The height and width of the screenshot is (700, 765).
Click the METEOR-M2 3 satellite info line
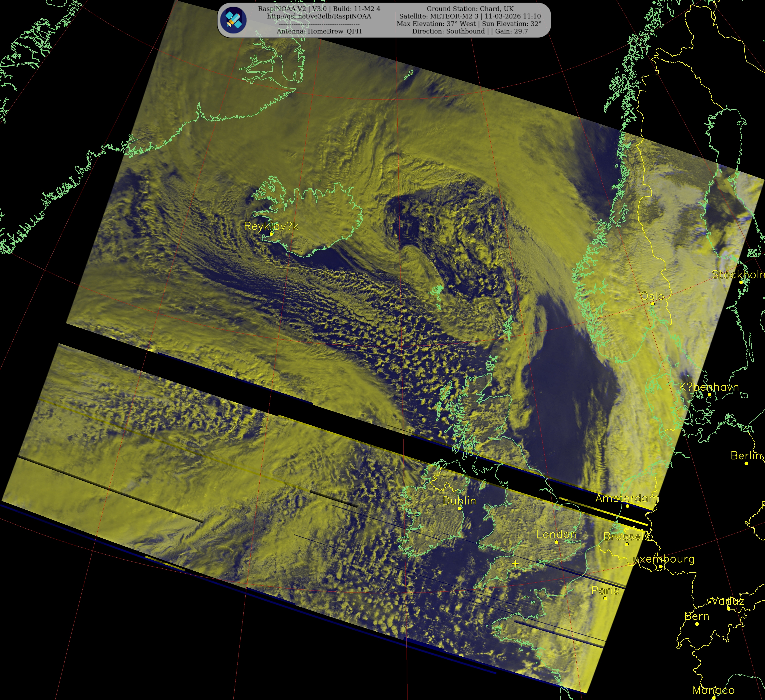(470, 16)
